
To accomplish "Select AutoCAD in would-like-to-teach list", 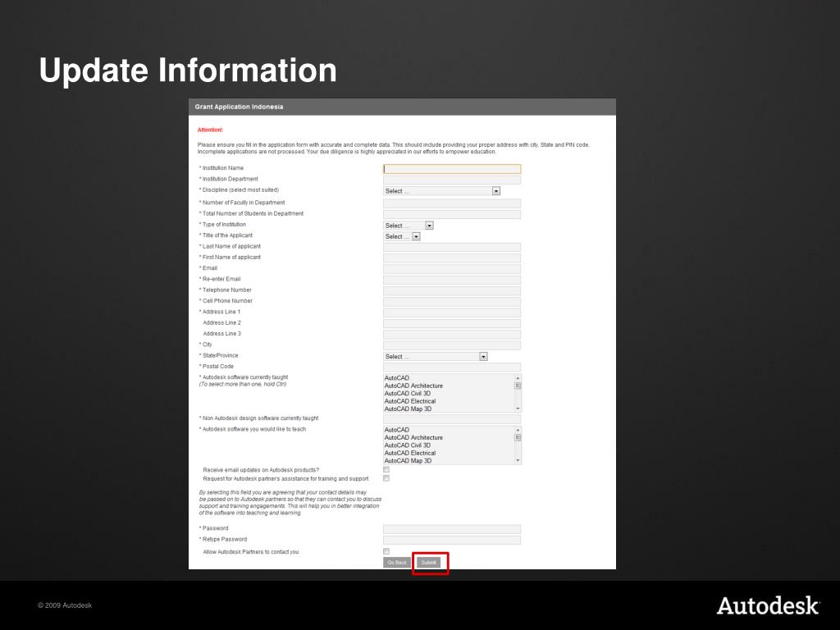I will coord(449,430).
